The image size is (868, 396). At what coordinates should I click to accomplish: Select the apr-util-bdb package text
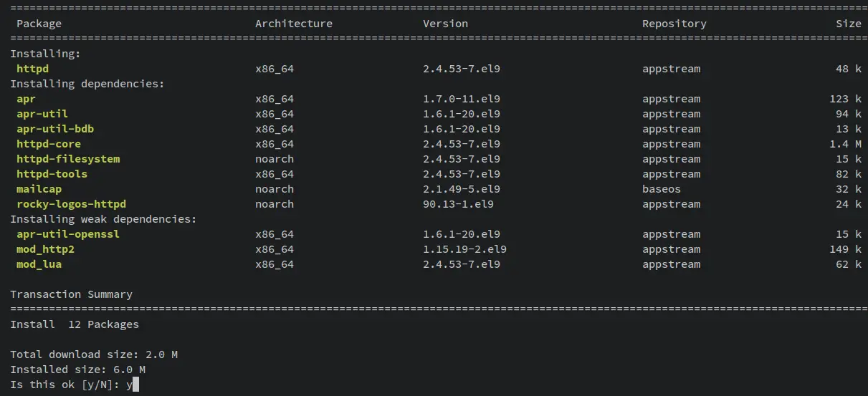click(x=55, y=129)
